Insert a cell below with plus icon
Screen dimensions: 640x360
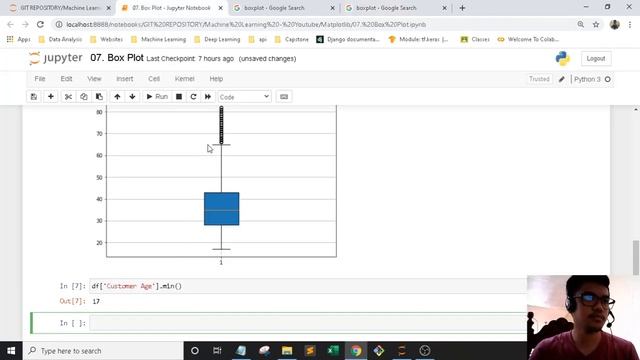click(x=51, y=97)
